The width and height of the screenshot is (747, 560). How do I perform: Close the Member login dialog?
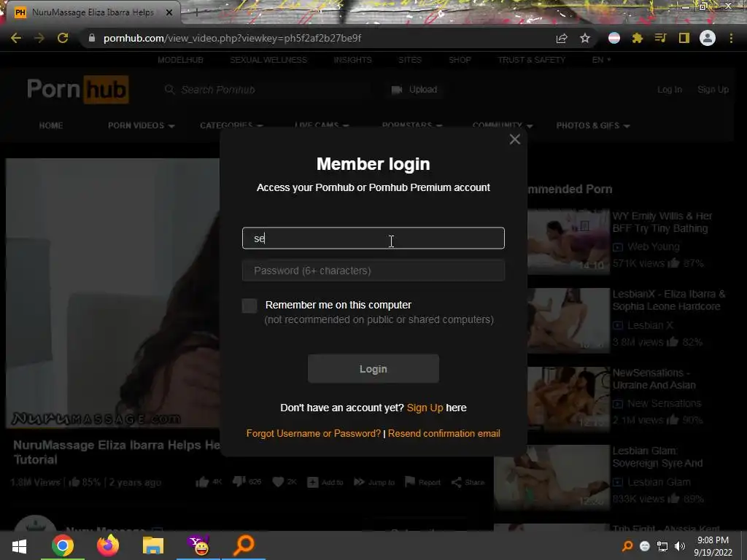514,139
